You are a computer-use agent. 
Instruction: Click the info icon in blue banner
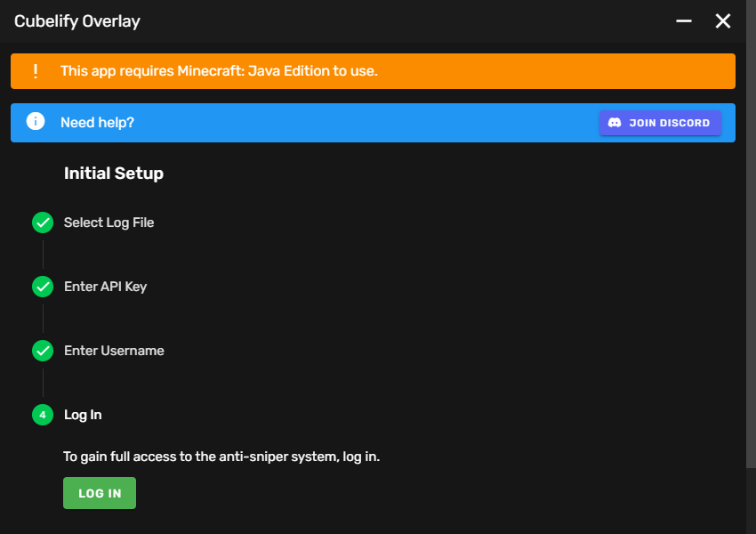pyautogui.click(x=36, y=122)
